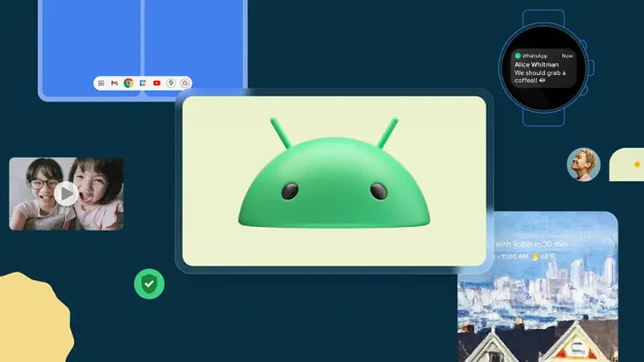Open the city skyline wallpaper card

(538, 314)
